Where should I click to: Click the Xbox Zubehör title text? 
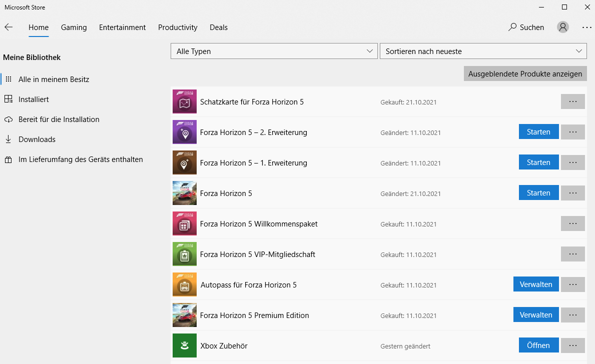[224, 346]
